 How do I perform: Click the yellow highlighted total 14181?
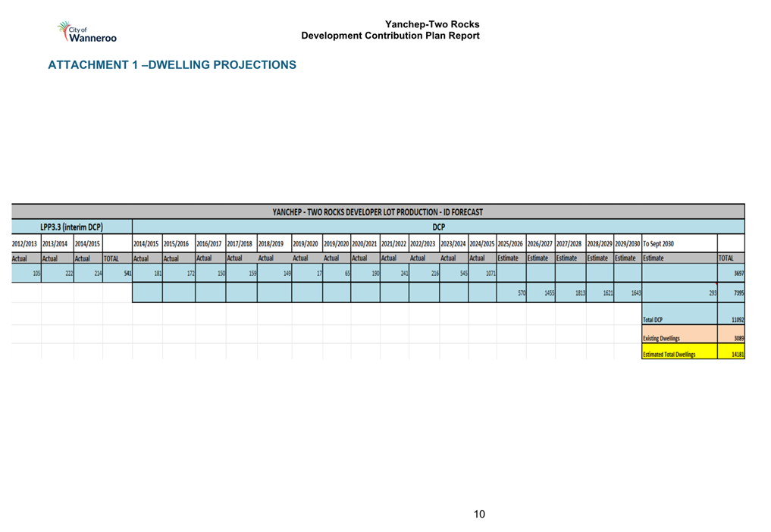click(x=730, y=352)
